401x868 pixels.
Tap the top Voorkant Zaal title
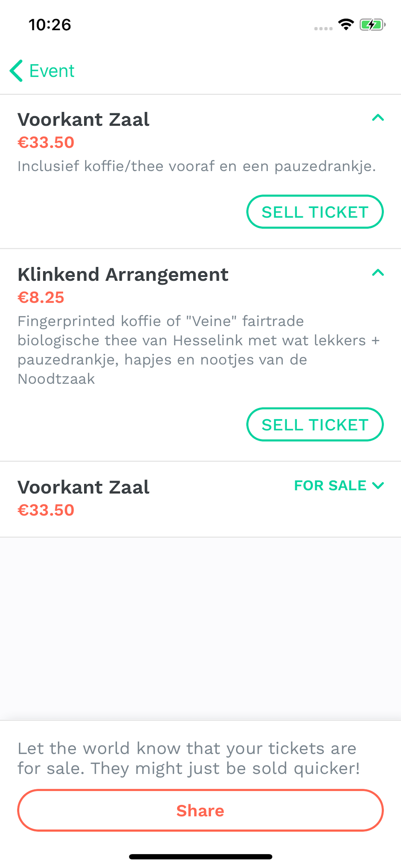(x=83, y=119)
